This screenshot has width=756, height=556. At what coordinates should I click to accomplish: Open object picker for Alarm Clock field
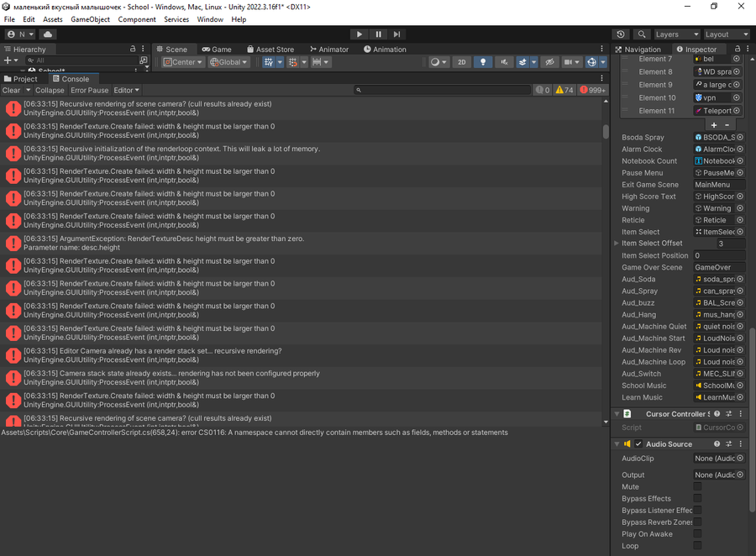[x=740, y=149]
